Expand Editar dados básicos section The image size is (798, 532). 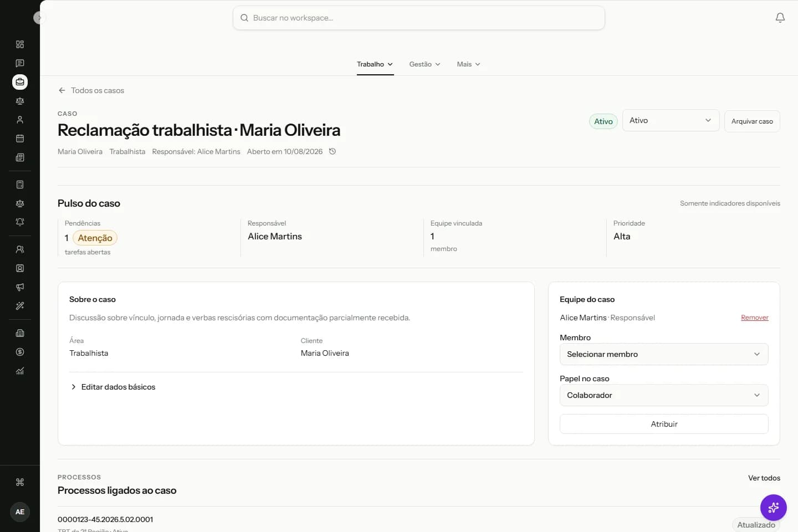[112, 387]
